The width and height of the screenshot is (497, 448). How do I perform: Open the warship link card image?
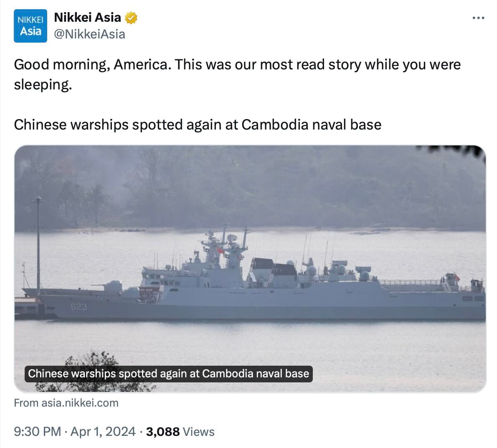pyautogui.click(x=250, y=269)
